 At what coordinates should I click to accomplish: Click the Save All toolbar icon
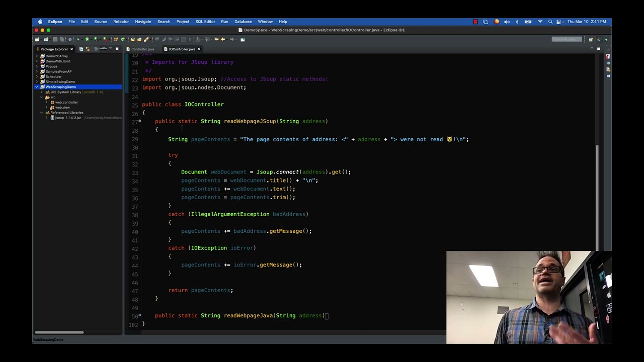(x=62, y=39)
